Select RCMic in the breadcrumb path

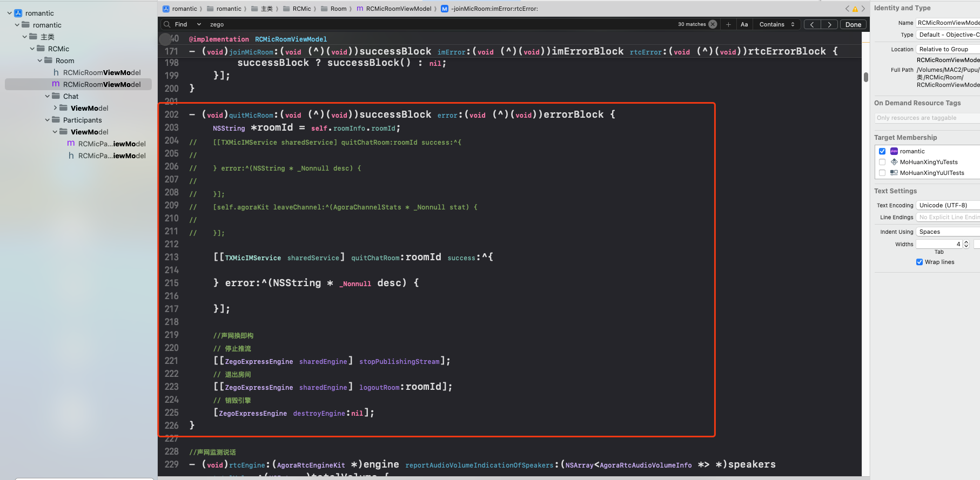coord(301,9)
